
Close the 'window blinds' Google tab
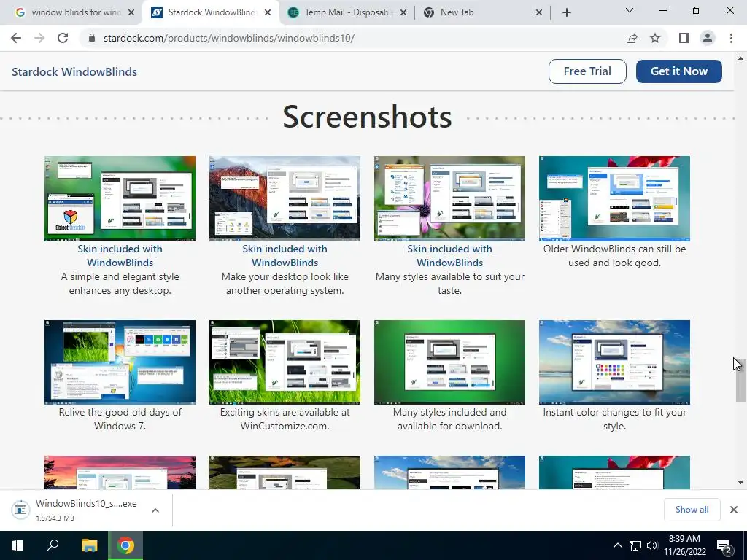coord(131,12)
